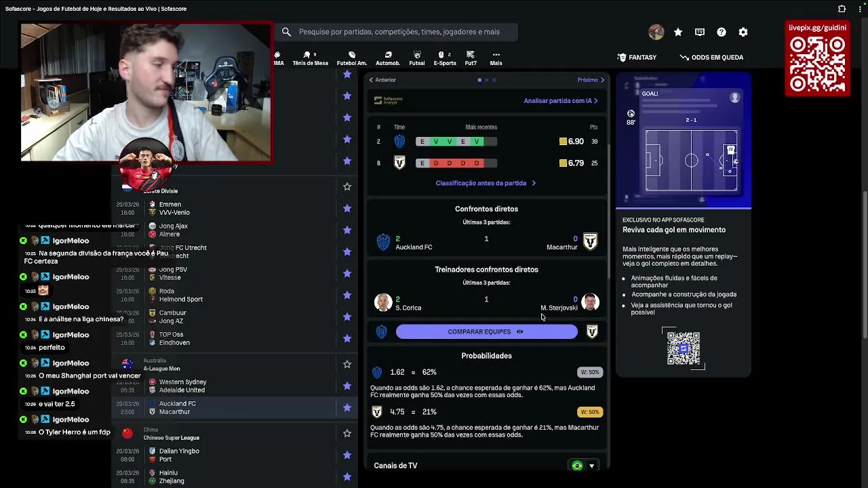The width and height of the screenshot is (868, 488).
Task: Toggle favorite star for Auckland FC vs Macarthur
Action: pos(347,407)
